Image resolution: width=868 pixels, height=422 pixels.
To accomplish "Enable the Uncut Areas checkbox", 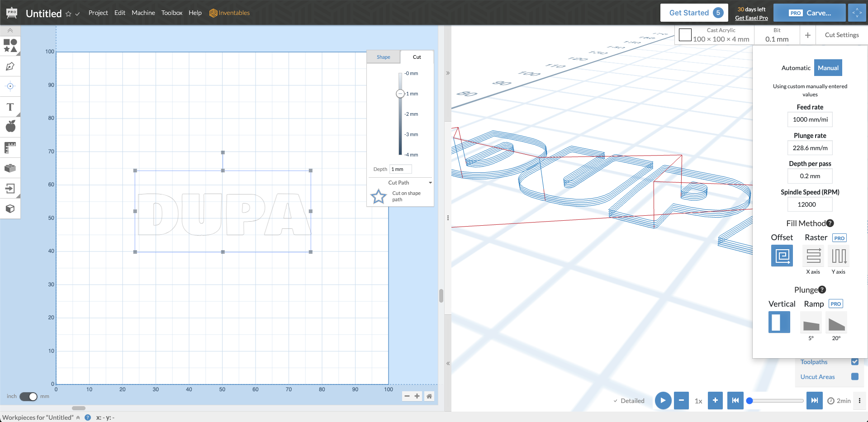I will coord(854,377).
